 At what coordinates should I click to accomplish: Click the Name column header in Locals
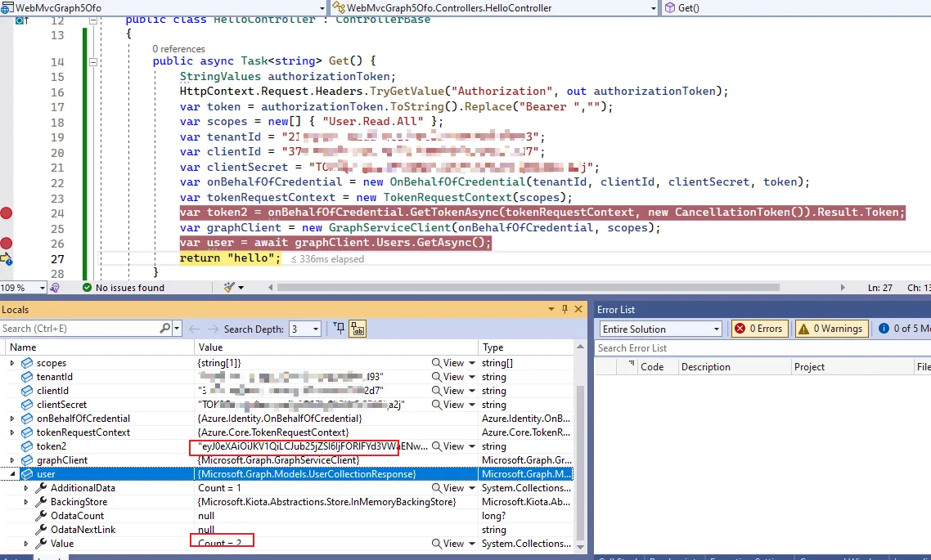pos(97,347)
